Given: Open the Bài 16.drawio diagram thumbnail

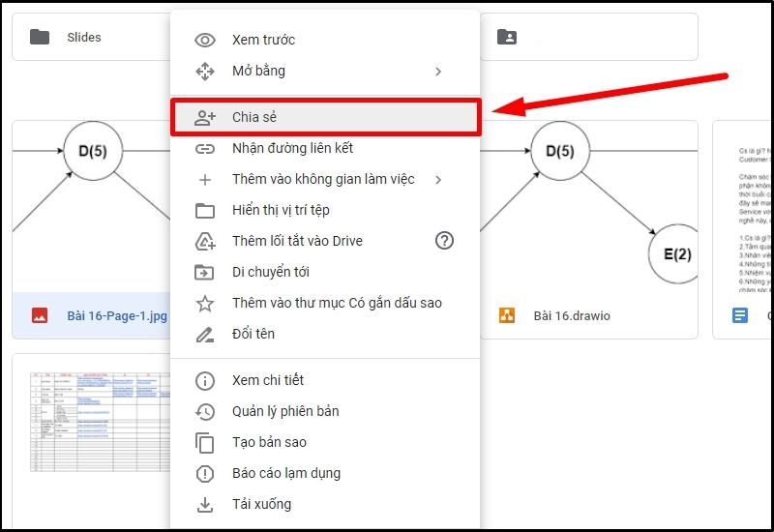Looking at the screenshot, I should [589, 206].
